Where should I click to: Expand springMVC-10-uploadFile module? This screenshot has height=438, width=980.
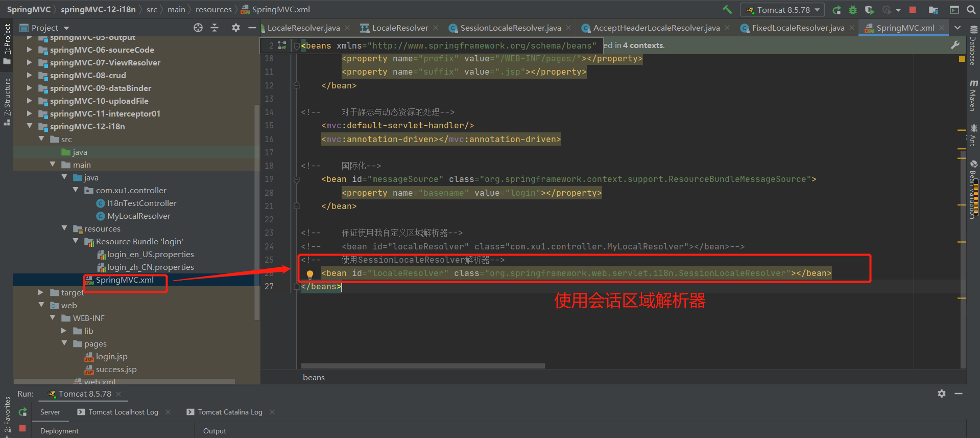pyautogui.click(x=29, y=101)
